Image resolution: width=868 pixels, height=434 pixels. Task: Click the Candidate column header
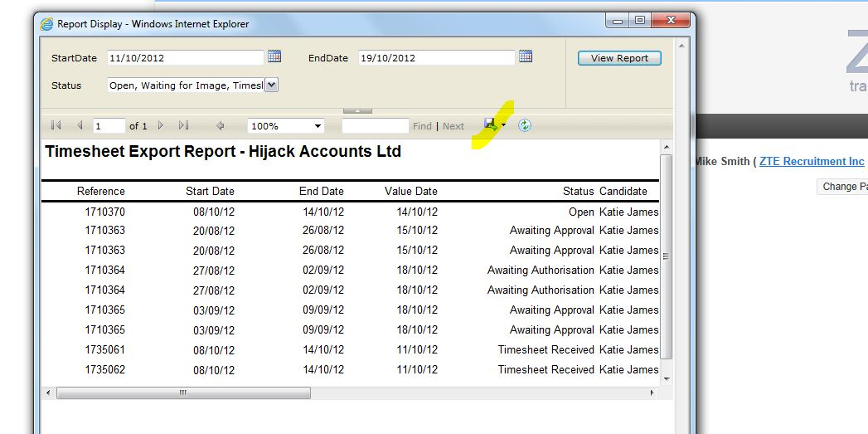point(623,191)
